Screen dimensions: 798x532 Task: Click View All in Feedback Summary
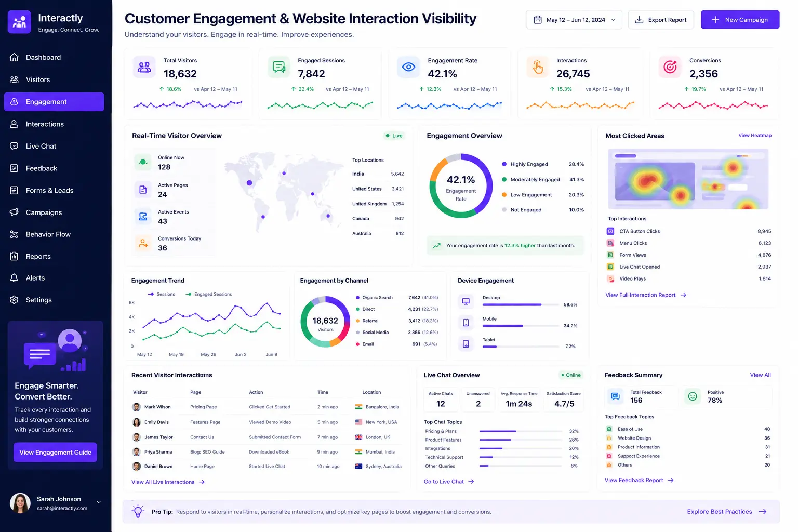click(x=760, y=375)
